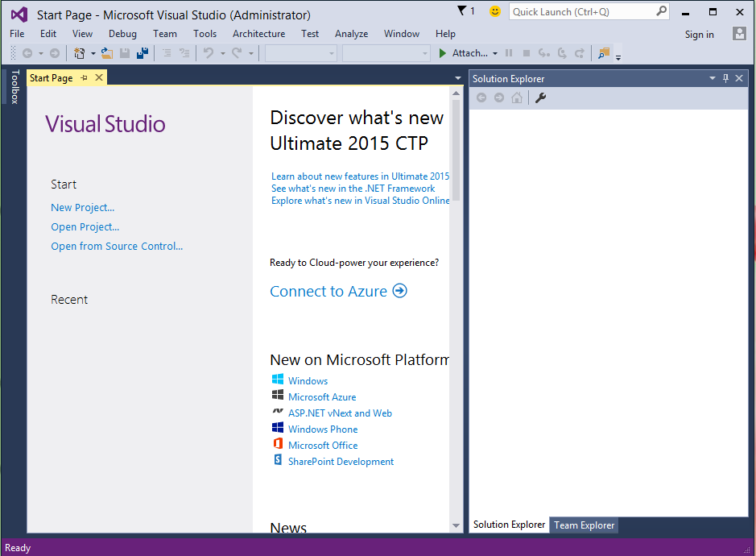This screenshot has height=556, width=756.
Task: Open the File menu
Action: click(x=17, y=34)
